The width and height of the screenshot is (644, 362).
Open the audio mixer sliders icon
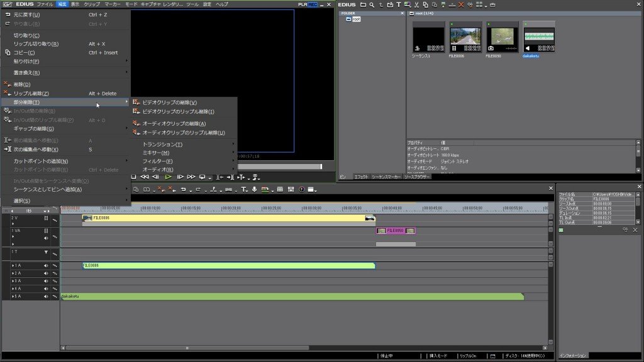291,189
